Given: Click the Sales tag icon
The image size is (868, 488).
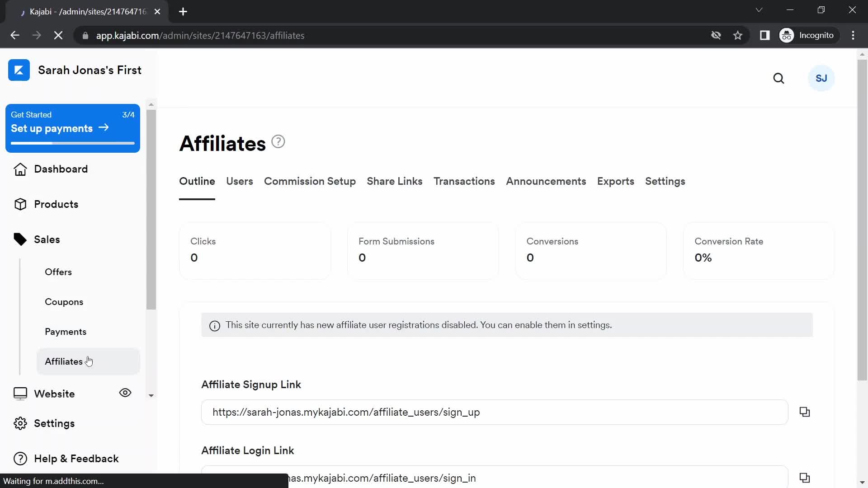Looking at the screenshot, I should (x=20, y=239).
